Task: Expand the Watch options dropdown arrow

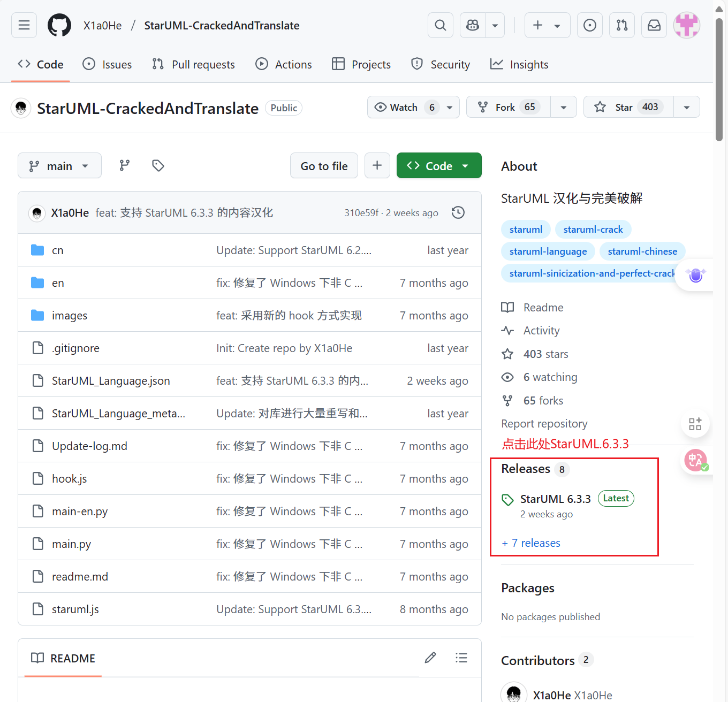Action: point(450,107)
